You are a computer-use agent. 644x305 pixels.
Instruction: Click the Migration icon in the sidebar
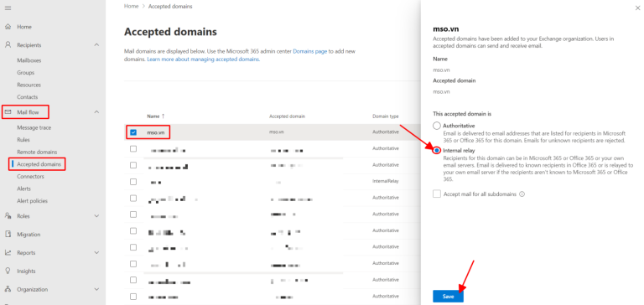point(8,235)
